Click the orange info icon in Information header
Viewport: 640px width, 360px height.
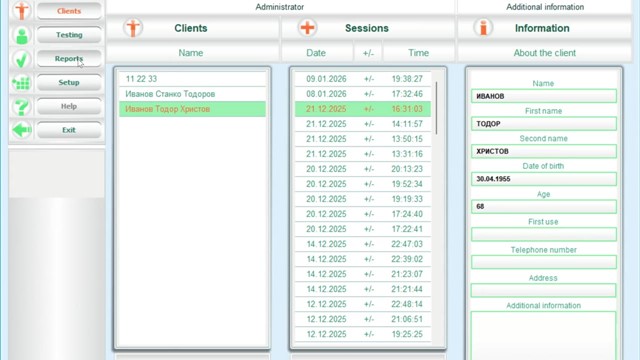tap(483, 28)
